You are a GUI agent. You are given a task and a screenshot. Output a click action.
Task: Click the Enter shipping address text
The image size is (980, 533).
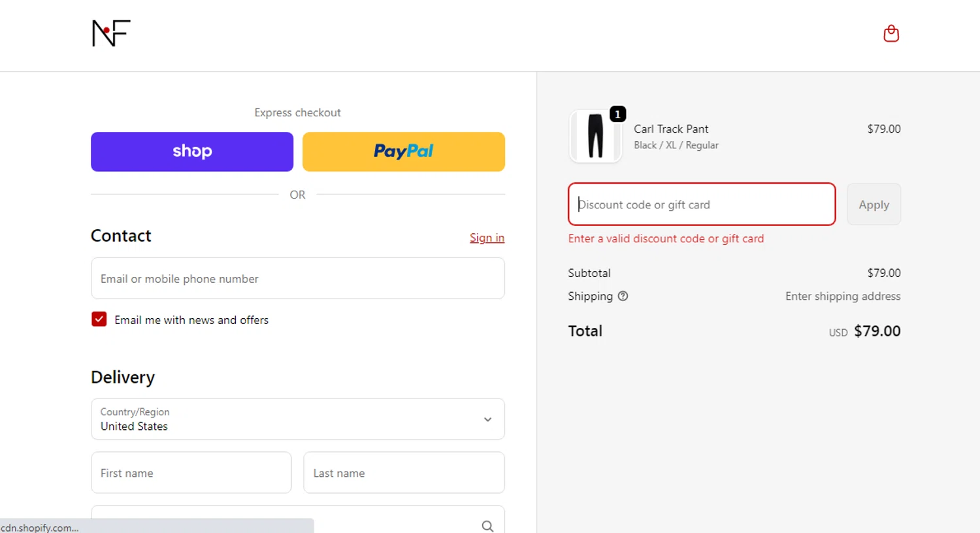tap(843, 296)
